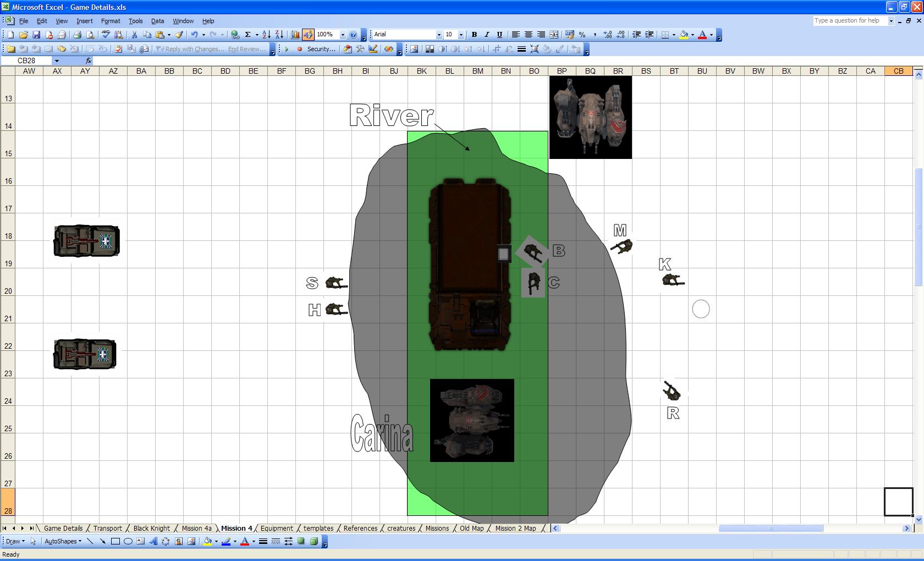Toggle italic formatting
This screenshot has width=924, height=561.
[x=487, y=35]
